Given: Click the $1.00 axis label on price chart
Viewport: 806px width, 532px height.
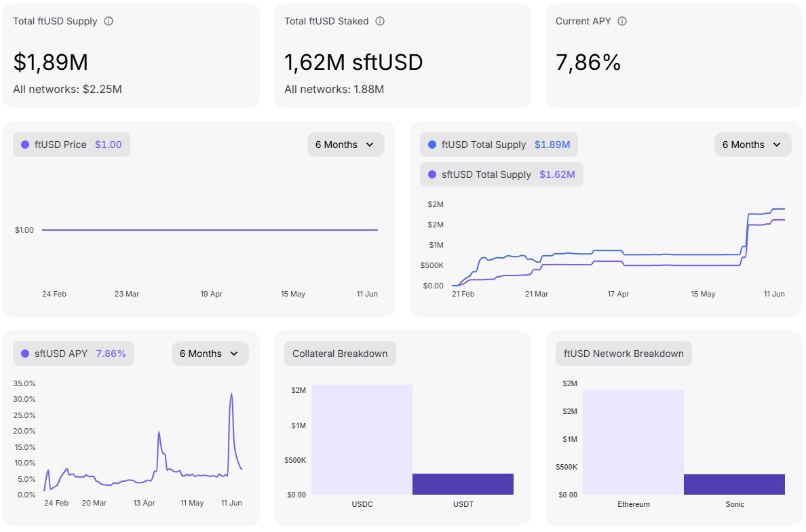Looking at the screenshot, I should (24, 230).
